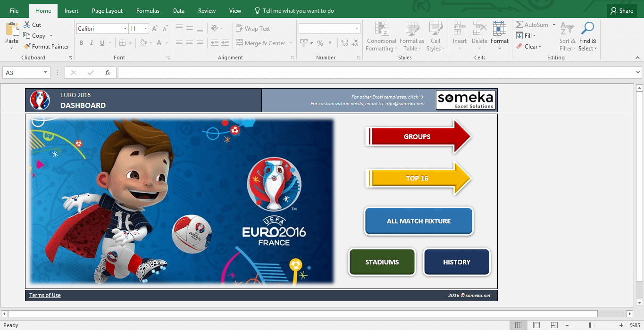
Task: Toggle Align Left
Action: (179, 43)
